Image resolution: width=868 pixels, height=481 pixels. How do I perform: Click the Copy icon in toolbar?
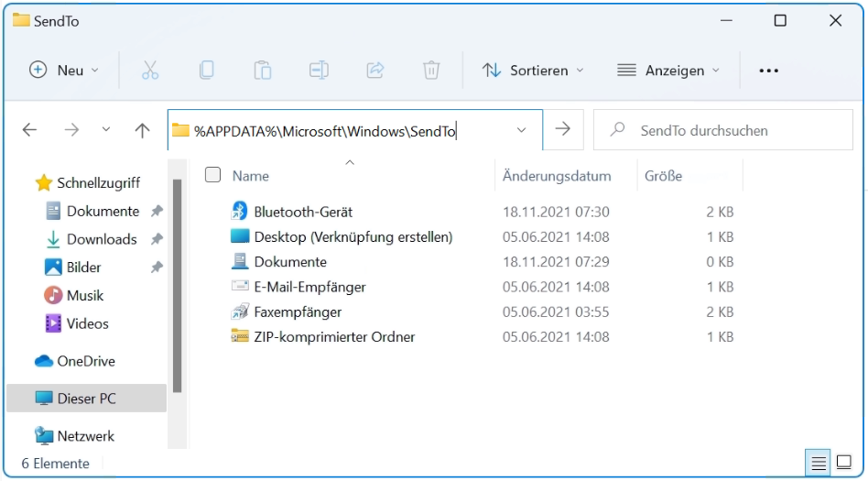(207, 71)
